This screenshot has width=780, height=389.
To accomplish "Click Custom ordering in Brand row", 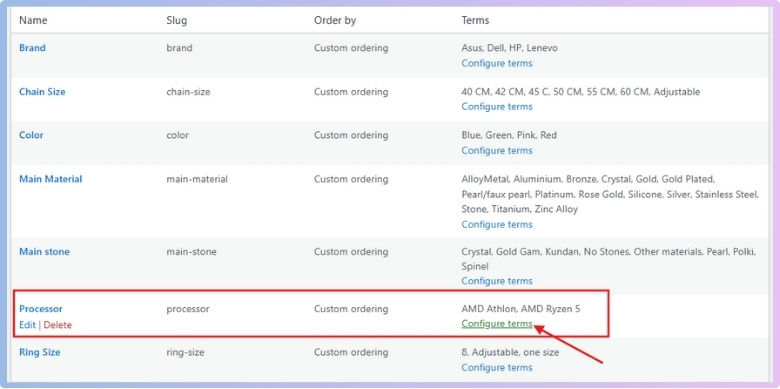I will pyautogui.click(x=351, y=48).
